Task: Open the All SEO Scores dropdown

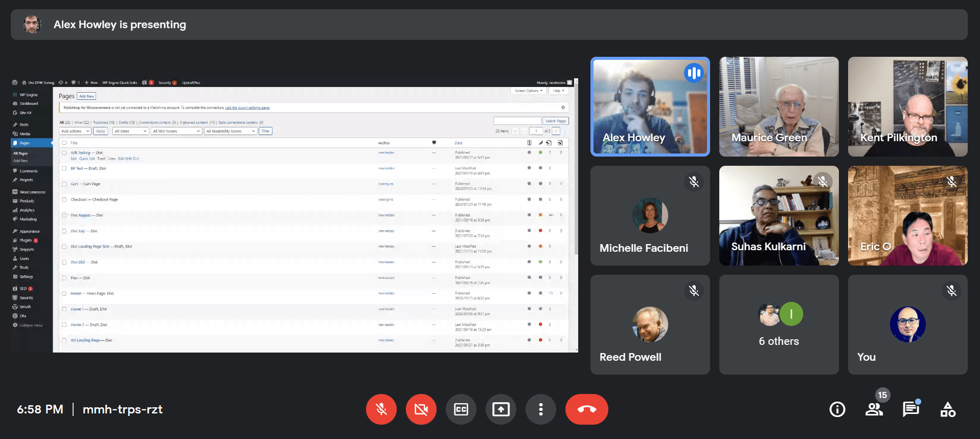Action: (x=176, y=131)
